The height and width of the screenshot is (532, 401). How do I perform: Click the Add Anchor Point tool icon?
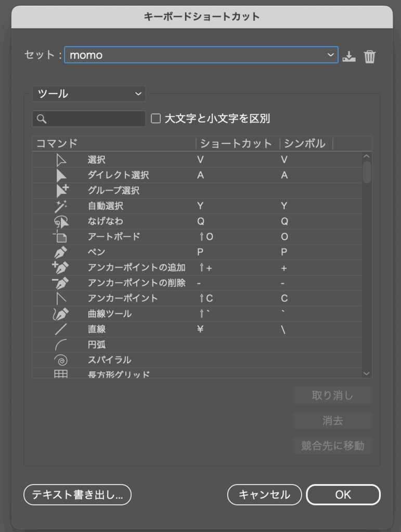(x=60, y=268)
